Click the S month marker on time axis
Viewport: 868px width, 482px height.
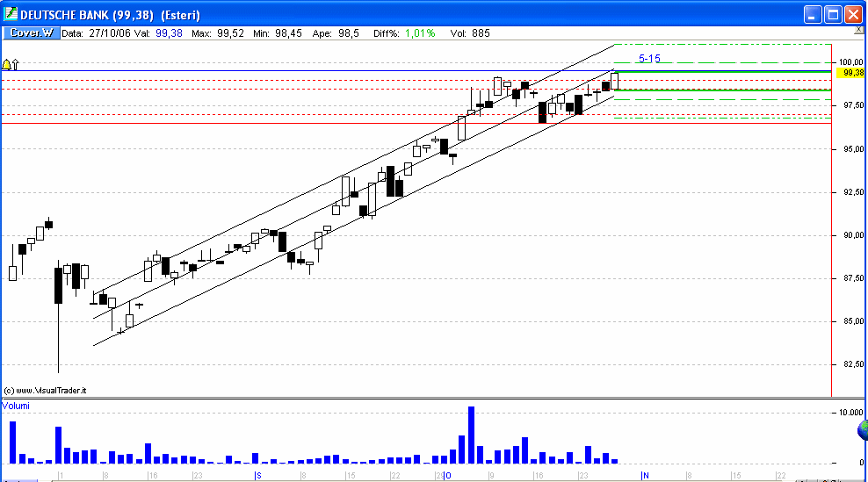point(258,475)
